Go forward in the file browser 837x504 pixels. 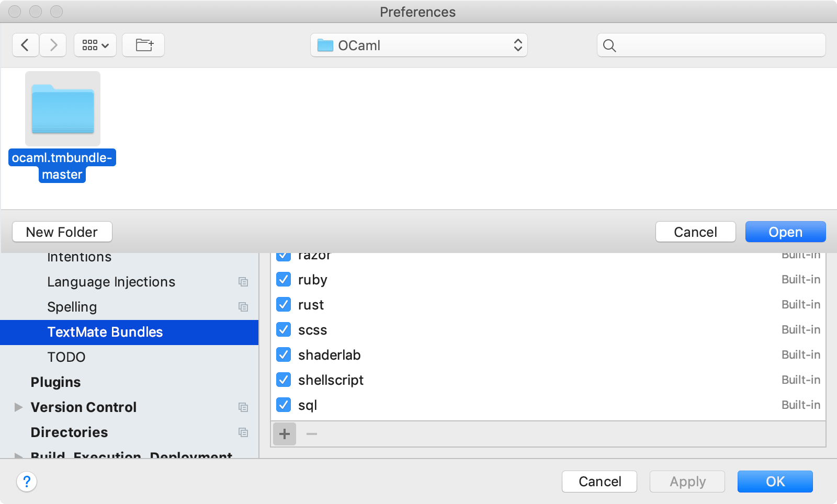click(x=53, y=45)
